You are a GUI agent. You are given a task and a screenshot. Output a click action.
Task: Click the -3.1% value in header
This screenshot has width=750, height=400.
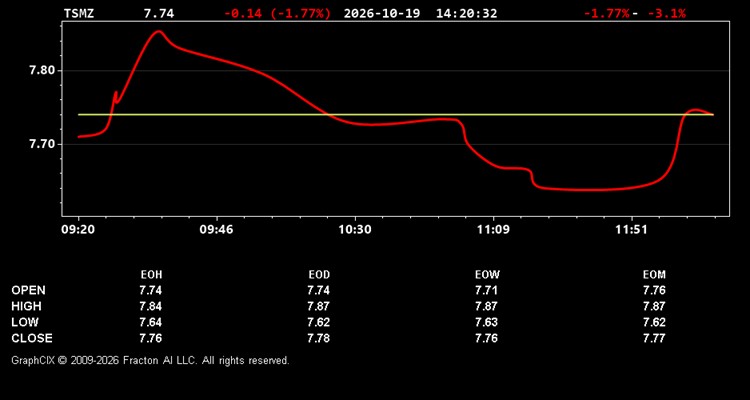pyautogui.click(x=667, y=13)
